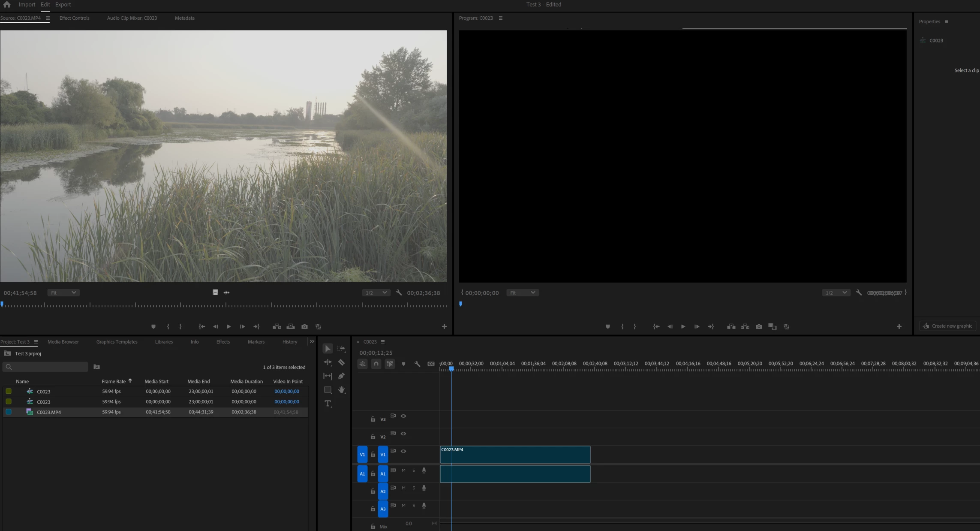Select the Razor tool
This screenshot has height=531, width=980.
pyautogui.click(x=341, y=362)
